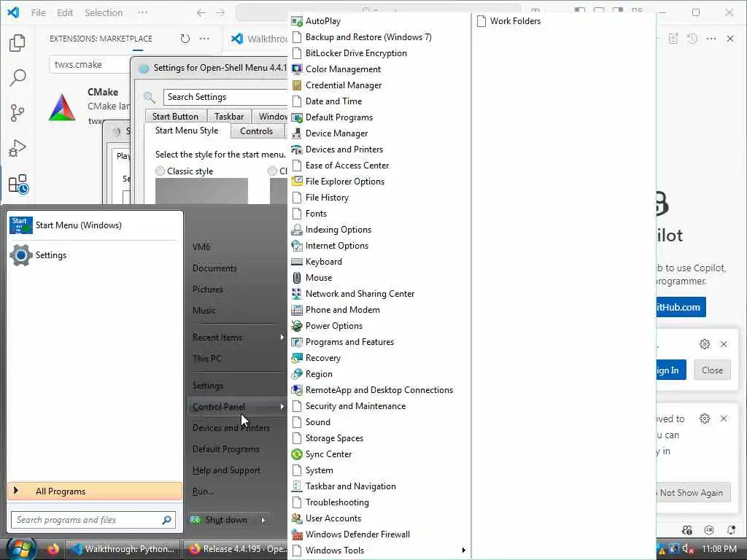Viewport: 747px width, 560px height.
Task: Select the Classic style radio button
Action: 160,171
